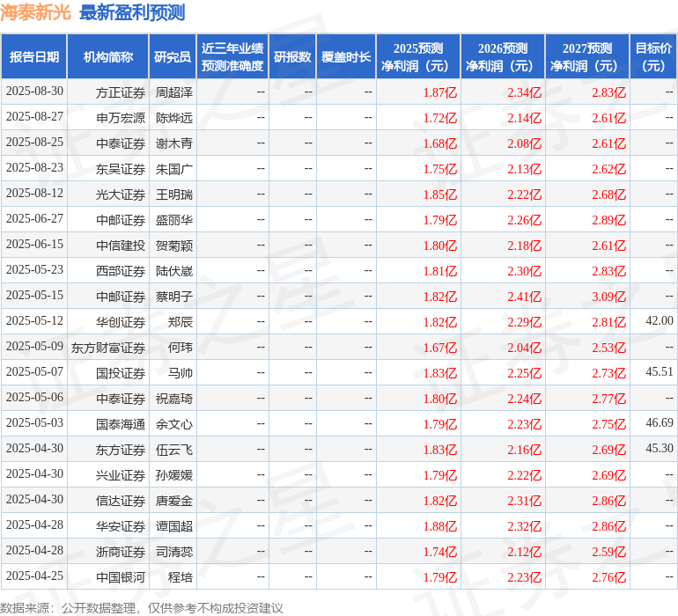Image resolution: width=678 pixels, height=616 pixels.
Task: Select the 最新盈利预测 heading
Action: coord(132,12)
